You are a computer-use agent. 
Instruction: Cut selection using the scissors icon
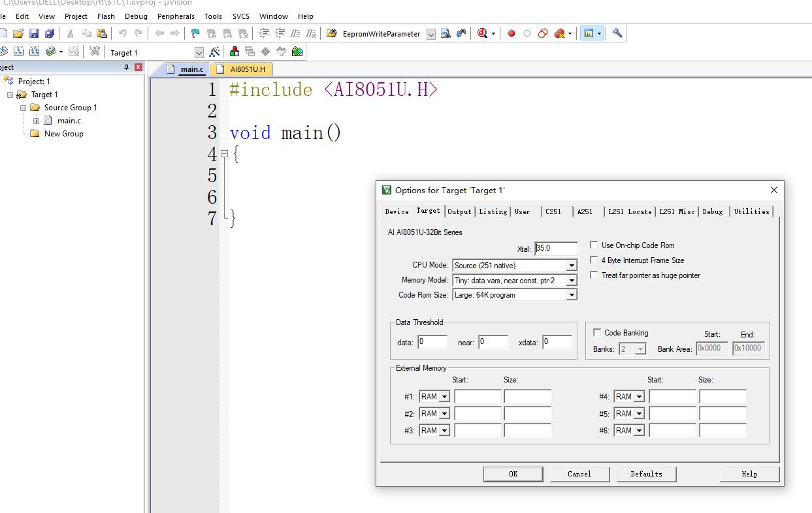pos(70,33)
